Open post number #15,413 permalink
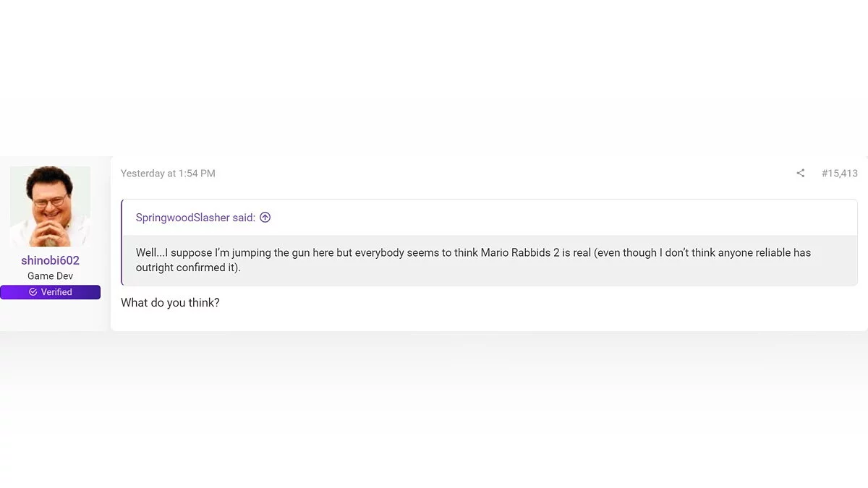Screen dimensions: 868x488 (839, 174)
